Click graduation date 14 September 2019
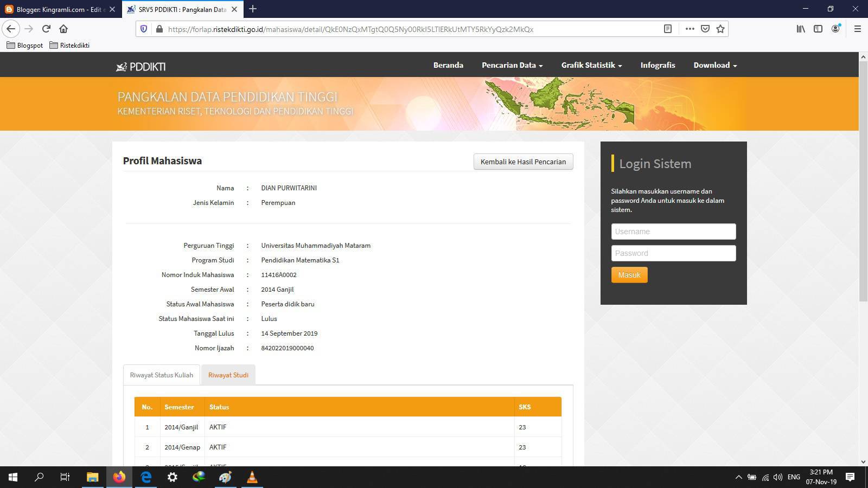This screenshot has height=488, width=868. (289, 333)
